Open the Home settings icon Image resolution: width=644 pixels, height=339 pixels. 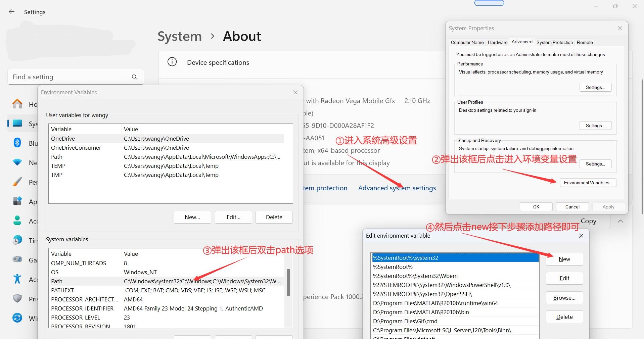coord(17,104)
